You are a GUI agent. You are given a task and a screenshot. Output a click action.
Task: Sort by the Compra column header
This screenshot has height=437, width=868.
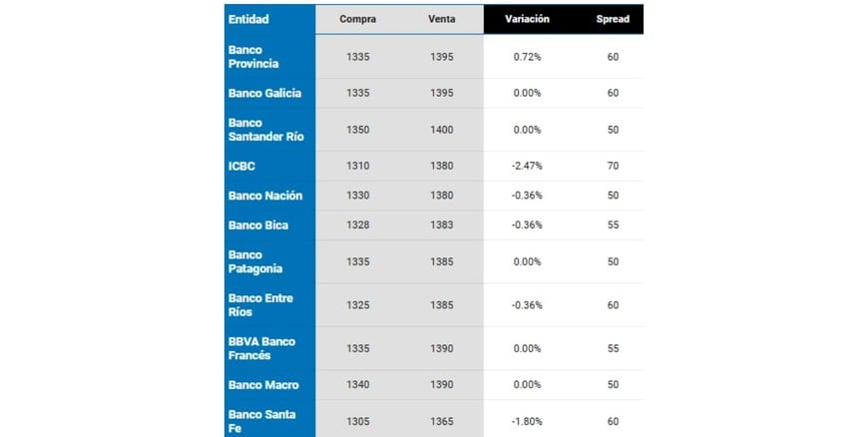357,19
